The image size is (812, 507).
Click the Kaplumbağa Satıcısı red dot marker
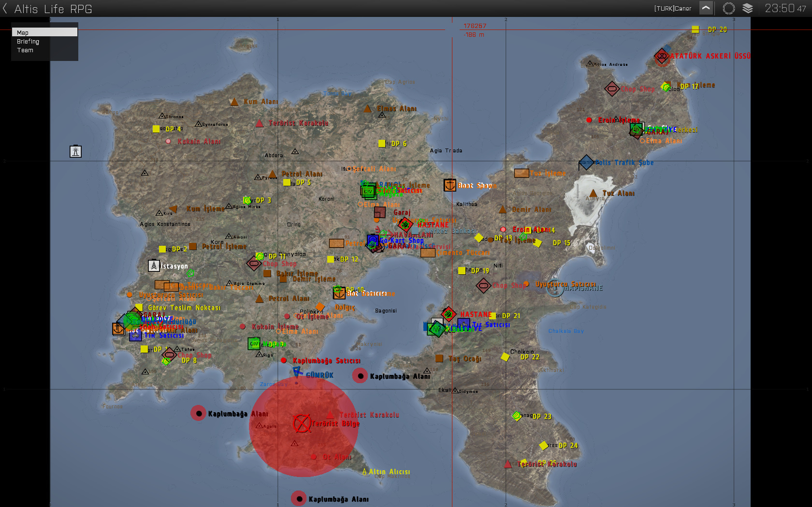pyautogui.click(x=284, y=360)
